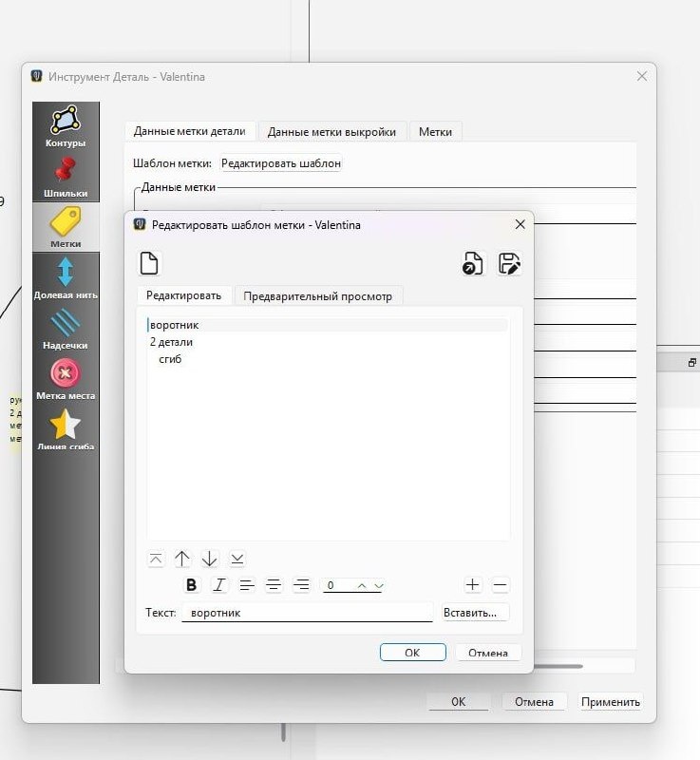Screen dimensions: 700x760
Task: Remove the selected line with the minus button
Action: coord(500,584)
